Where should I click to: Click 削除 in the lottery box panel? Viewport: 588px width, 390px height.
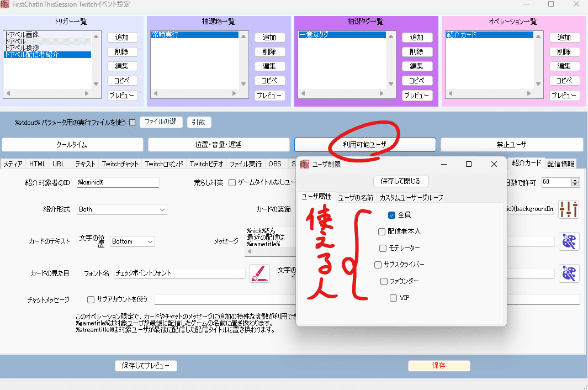pyautogui.click(x=269, y=52)
